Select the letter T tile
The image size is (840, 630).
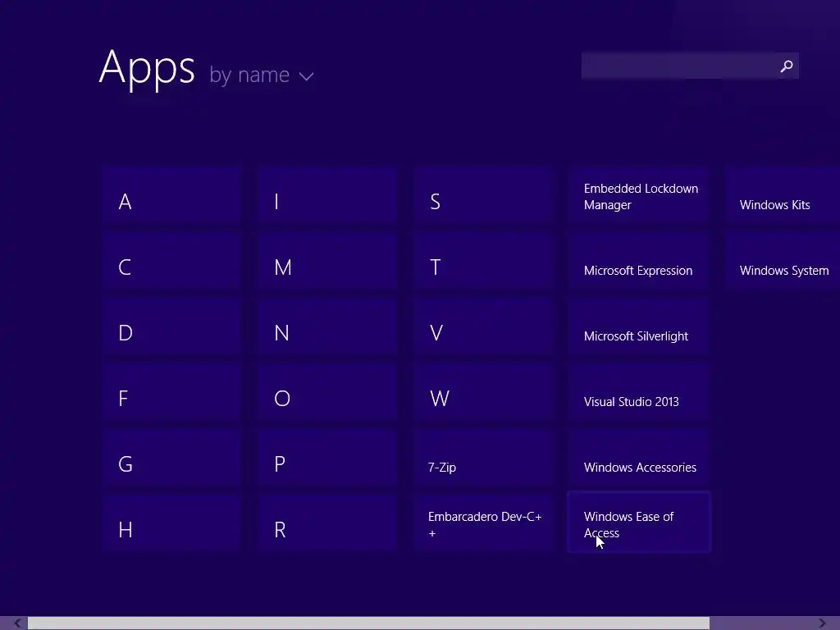pos(483,261)
